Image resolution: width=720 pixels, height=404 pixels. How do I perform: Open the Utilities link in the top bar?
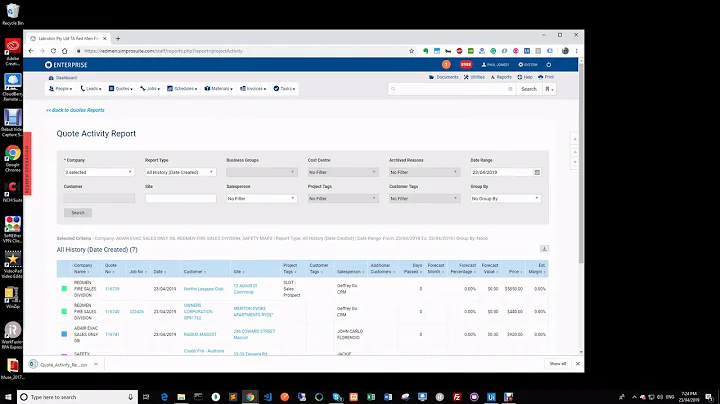tap(474, 77)
